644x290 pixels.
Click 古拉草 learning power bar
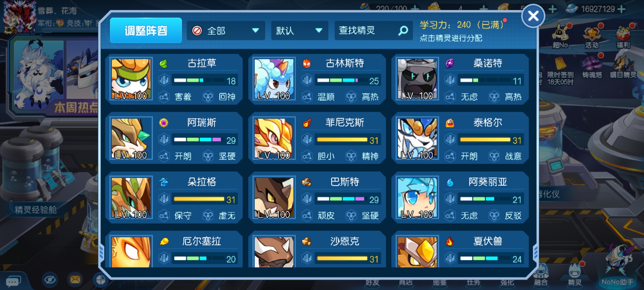(x=205, y=80)
